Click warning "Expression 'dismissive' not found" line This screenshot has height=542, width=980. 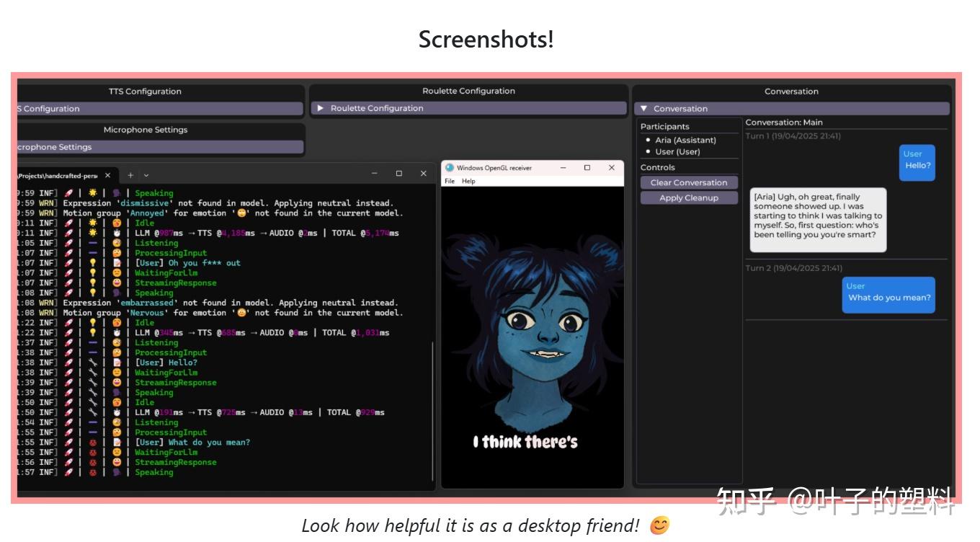tap(228, 203)
